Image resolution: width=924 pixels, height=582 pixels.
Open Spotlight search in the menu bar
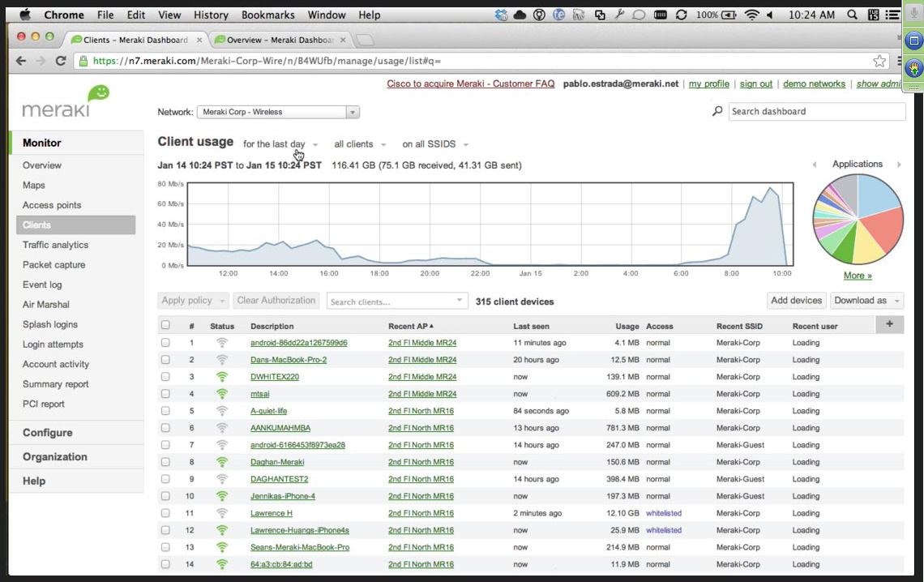(x=852, y=15)
